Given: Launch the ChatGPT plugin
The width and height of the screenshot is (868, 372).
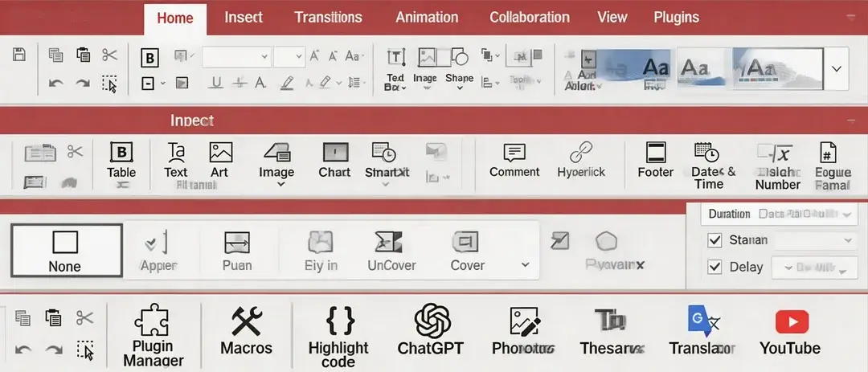Looking at the screenshot, I should point(431,330).
